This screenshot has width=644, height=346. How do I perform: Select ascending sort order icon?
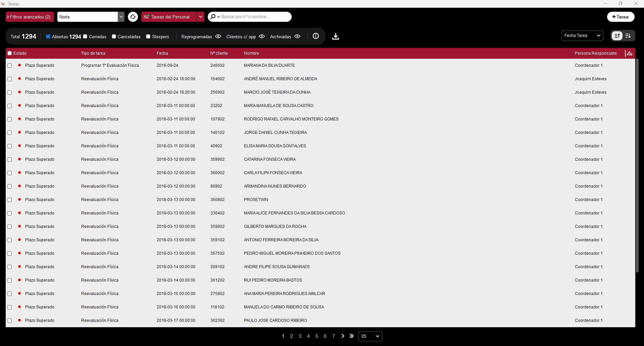(x=617, y=36)
